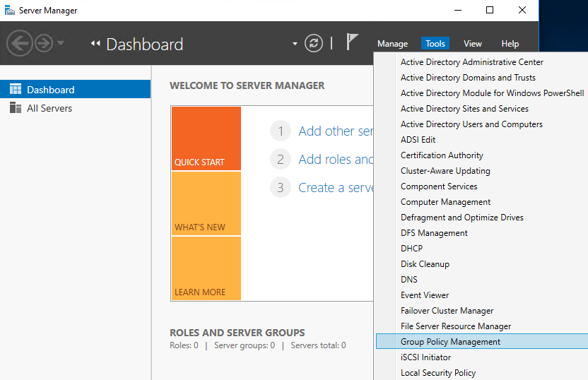This screenshot has height=380, width=588.
Task: Expand dropdown arrow beside refresh button
Action: click(x=295, y=44)
